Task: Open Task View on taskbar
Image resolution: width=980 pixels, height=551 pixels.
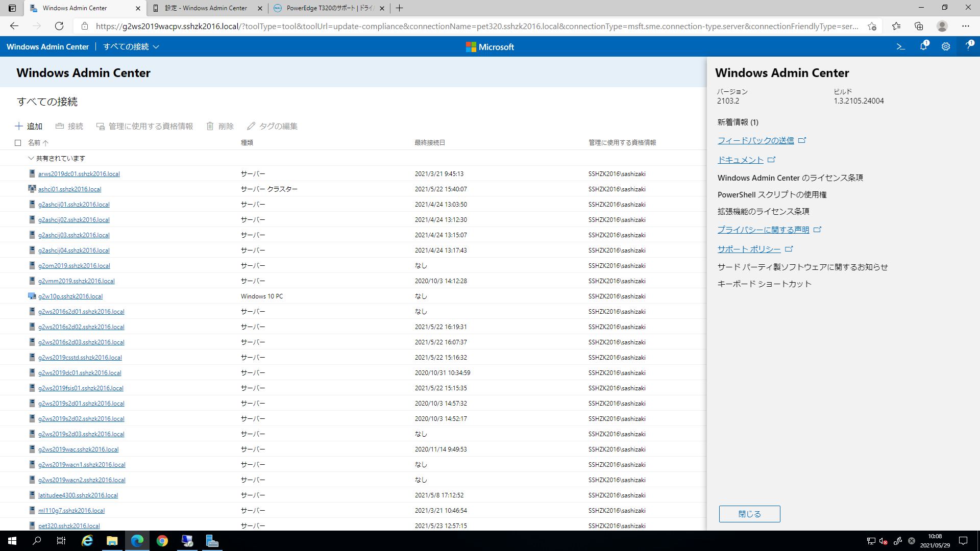Action: point(61,541)
